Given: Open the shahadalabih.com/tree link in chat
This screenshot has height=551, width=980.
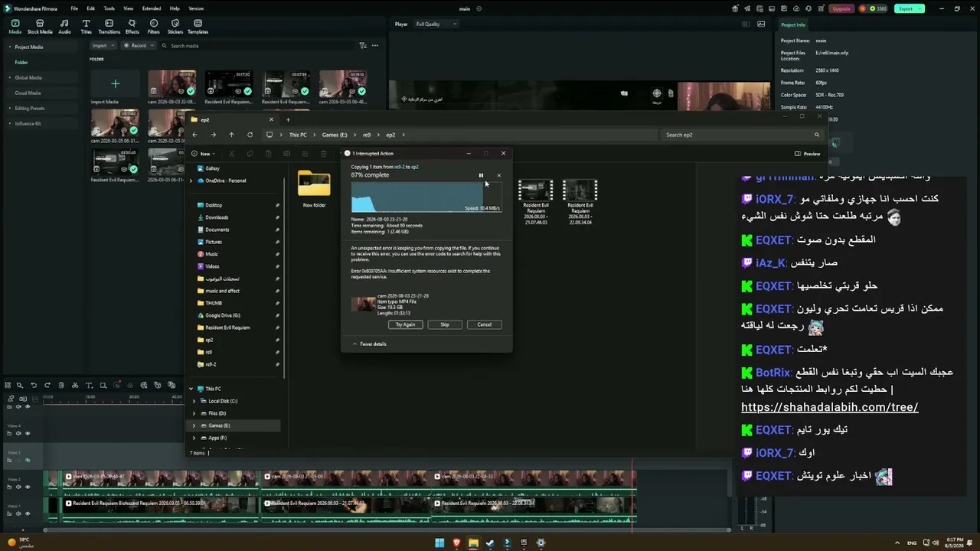Looking at the screenshot, I should click(x=830, y=407).
